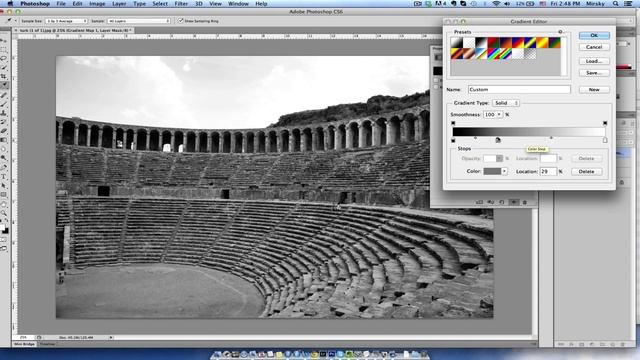Select the Eyedropper tool in toolbar

pyautogui.click(x=4, y=85)
